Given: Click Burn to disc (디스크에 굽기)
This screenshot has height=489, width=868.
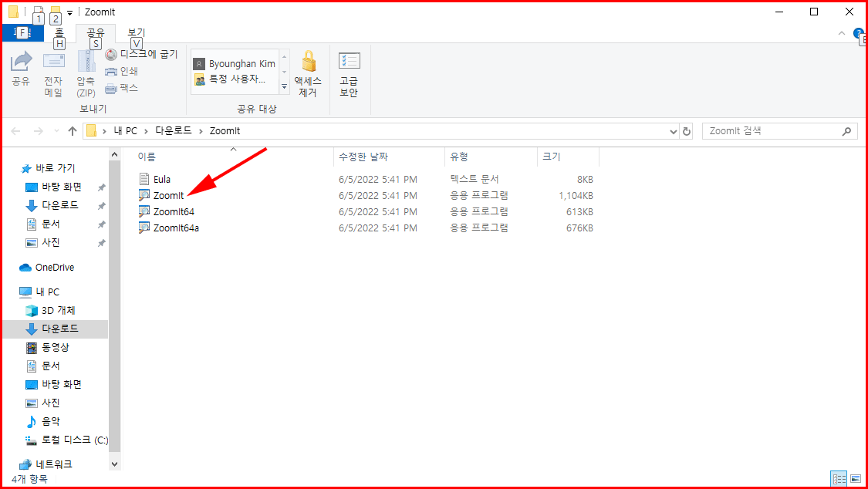Looking at the screenshot, I should 141,54.
